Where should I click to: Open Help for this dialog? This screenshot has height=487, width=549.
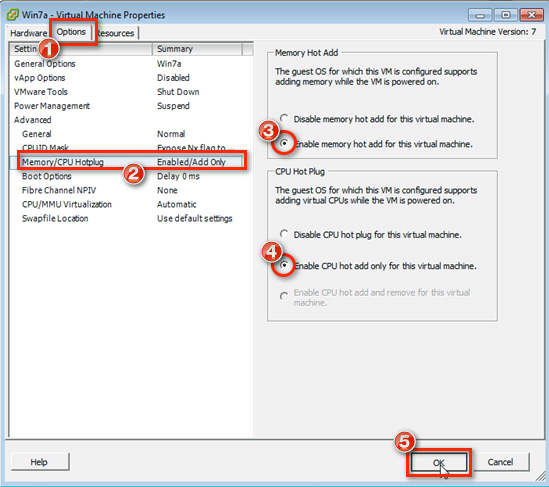pos(40,462)
